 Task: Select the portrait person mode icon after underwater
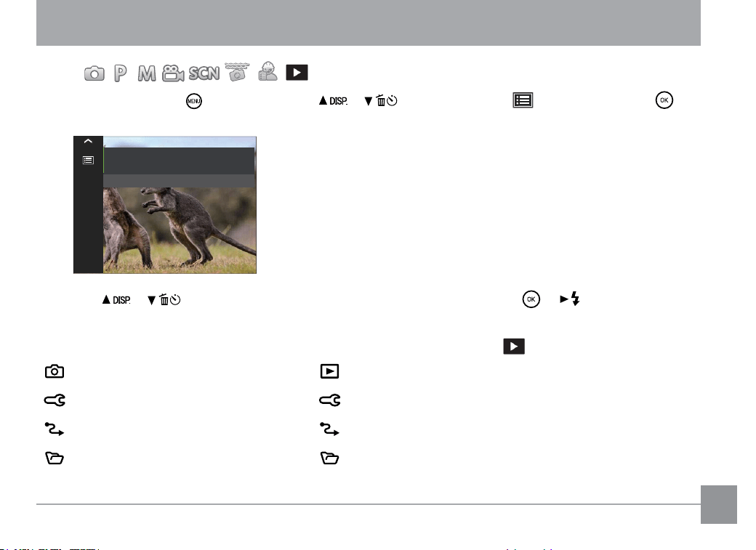pos(268,71)
